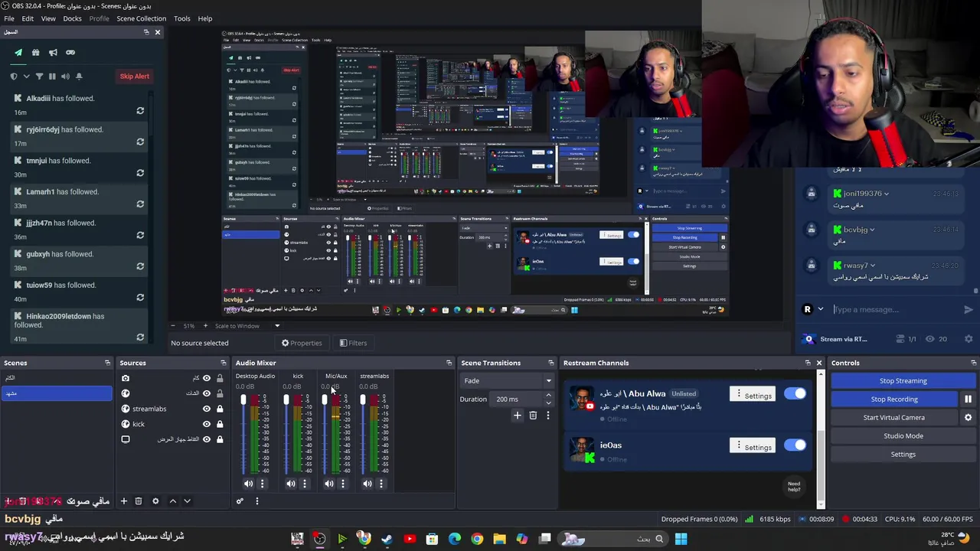Open kick audio channel options menu

305,484
